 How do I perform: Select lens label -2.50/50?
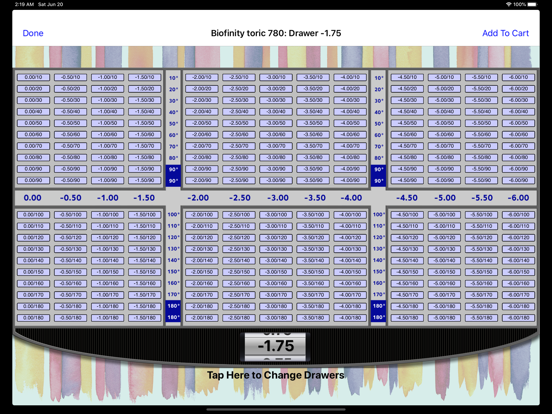click(239, 123)
